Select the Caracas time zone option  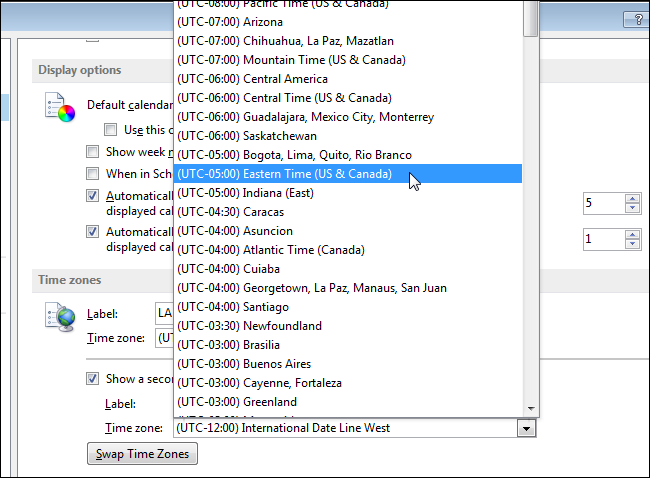230,212
